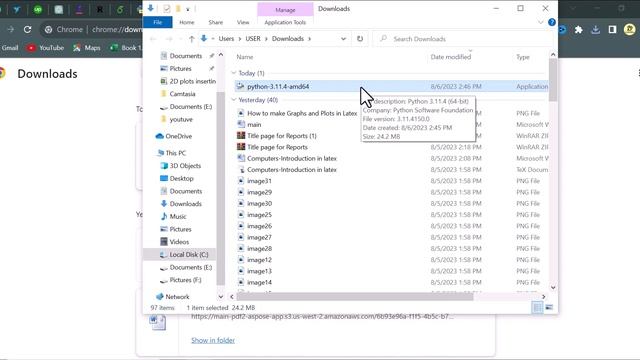Viewport: 640px width, 360px height.
Task: Open YouTube bookmark in Chrome
Action: [x=46, y=48]
